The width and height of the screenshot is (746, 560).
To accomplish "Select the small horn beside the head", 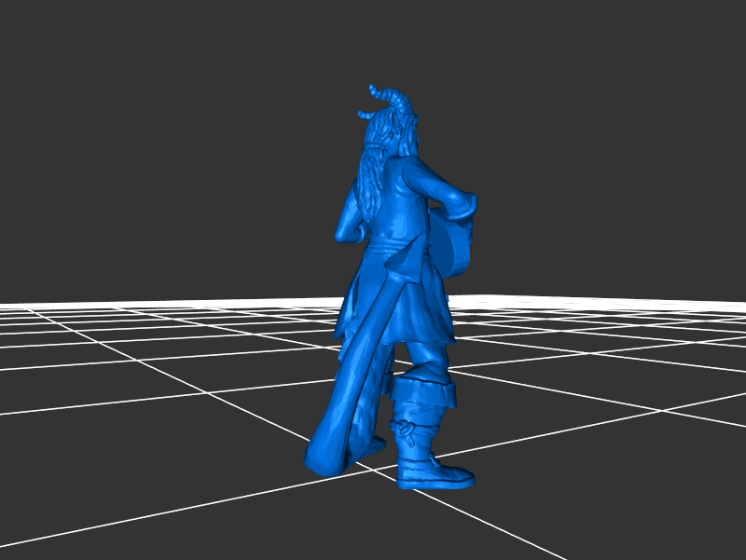I will (366, 116).
